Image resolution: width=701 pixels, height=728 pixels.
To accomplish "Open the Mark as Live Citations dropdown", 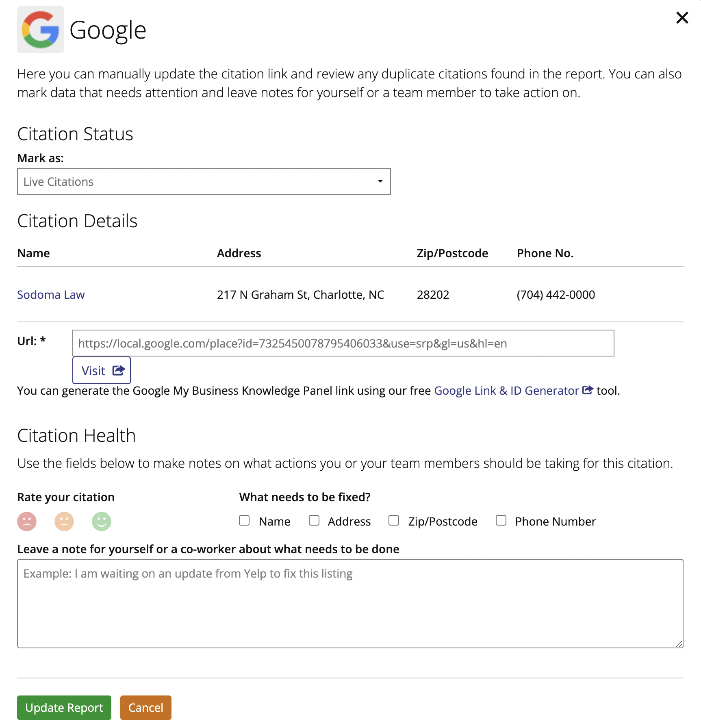I will (204, 181).
